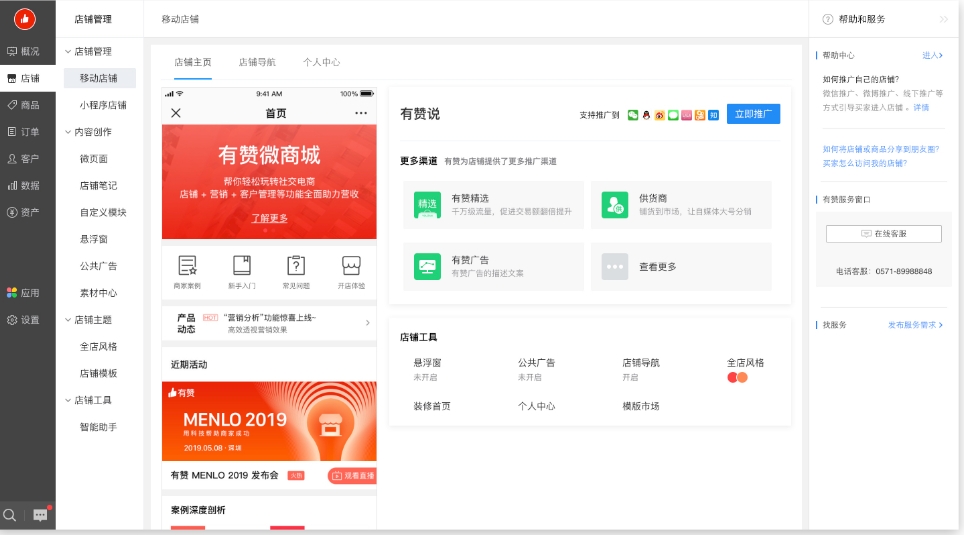Open 店铺笔记 in the submenu
This screenshot has width=964, height=535.
pyautogui.click(x=98, y=185)
